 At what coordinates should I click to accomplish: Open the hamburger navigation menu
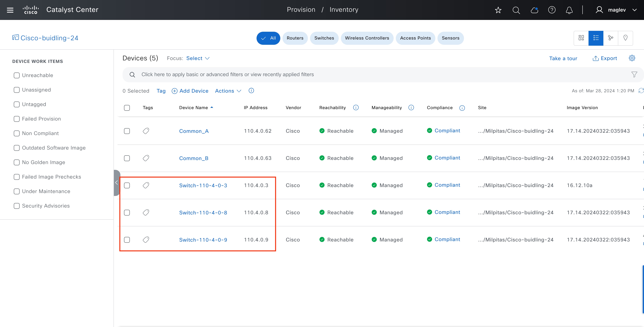(x=10, y=10)
